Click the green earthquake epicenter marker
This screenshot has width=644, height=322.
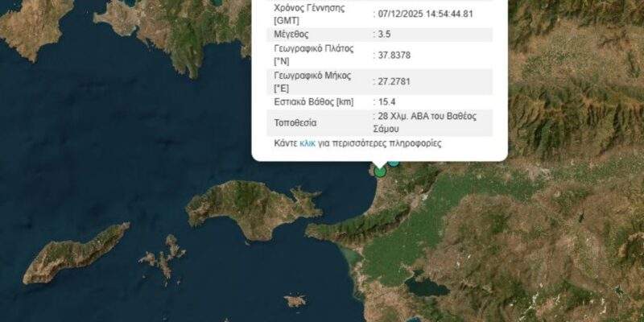[x=380, y=171]
